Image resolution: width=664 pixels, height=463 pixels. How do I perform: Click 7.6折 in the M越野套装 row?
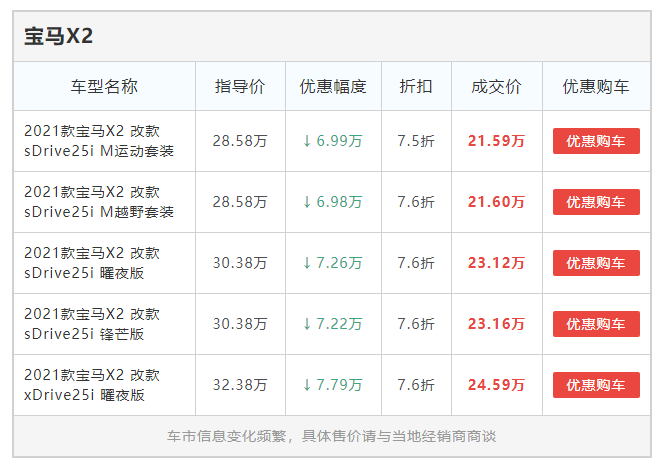tap(416, 202)
